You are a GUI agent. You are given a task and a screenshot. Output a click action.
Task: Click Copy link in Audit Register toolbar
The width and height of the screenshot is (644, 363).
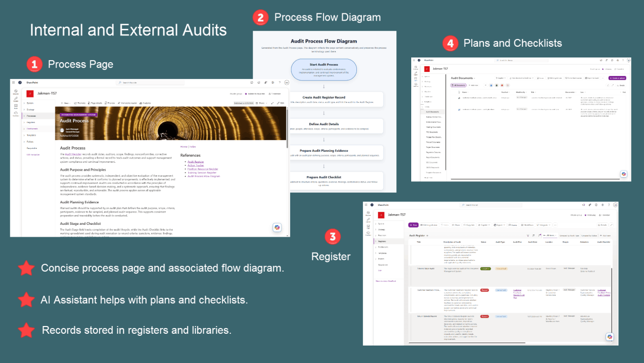[x=469, y=225]
